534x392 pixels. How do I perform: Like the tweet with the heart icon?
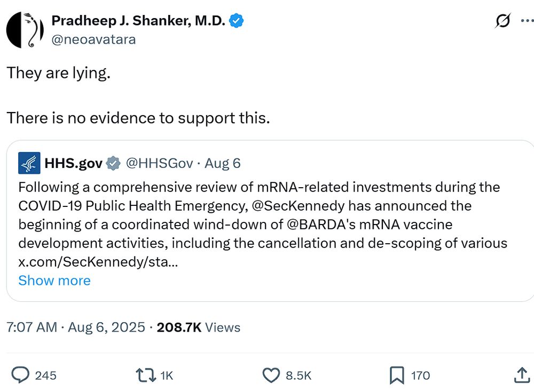point(272,375)
